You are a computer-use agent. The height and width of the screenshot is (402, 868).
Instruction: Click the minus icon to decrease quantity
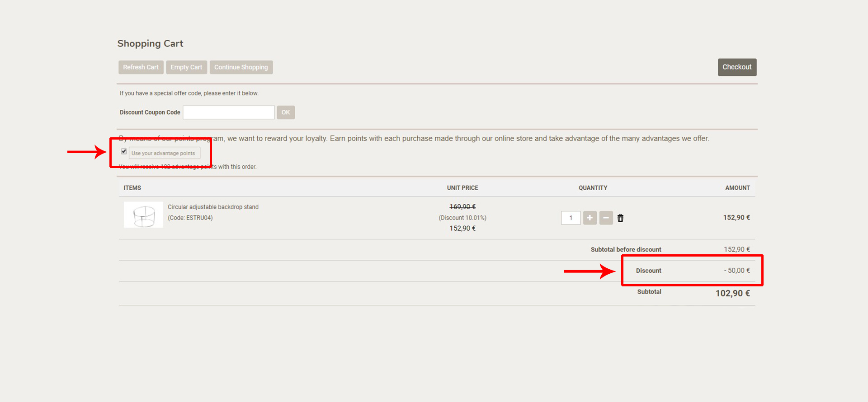606,218
